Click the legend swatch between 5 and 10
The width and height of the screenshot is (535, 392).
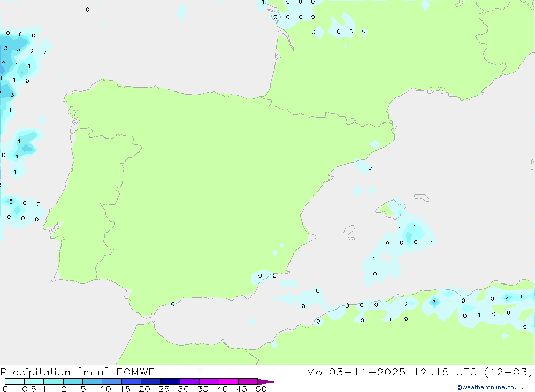[x=92, y=381]
